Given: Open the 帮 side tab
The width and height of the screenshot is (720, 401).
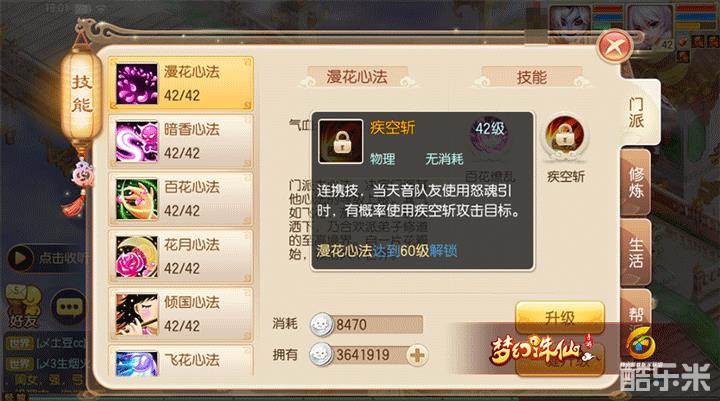Looking at the screenshot, I should (x=636, y=313).
